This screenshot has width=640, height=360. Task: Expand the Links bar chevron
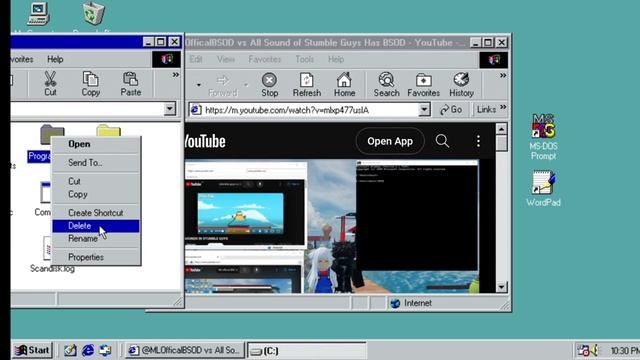pos(503,107)
